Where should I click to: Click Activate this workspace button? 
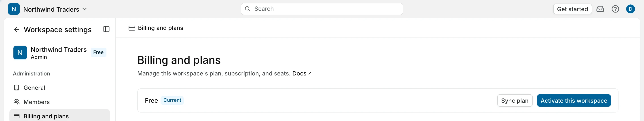[574, 100]
